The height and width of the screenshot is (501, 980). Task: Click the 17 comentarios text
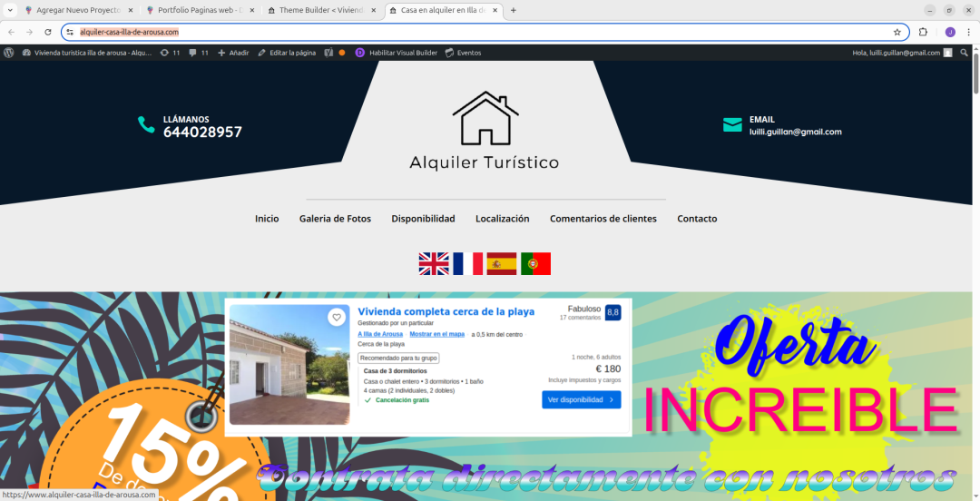(580, 318)
